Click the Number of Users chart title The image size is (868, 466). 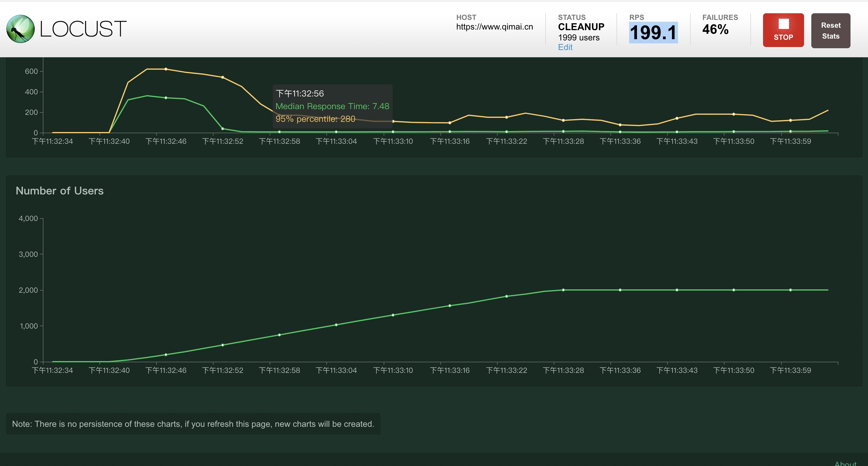[60, 190]
